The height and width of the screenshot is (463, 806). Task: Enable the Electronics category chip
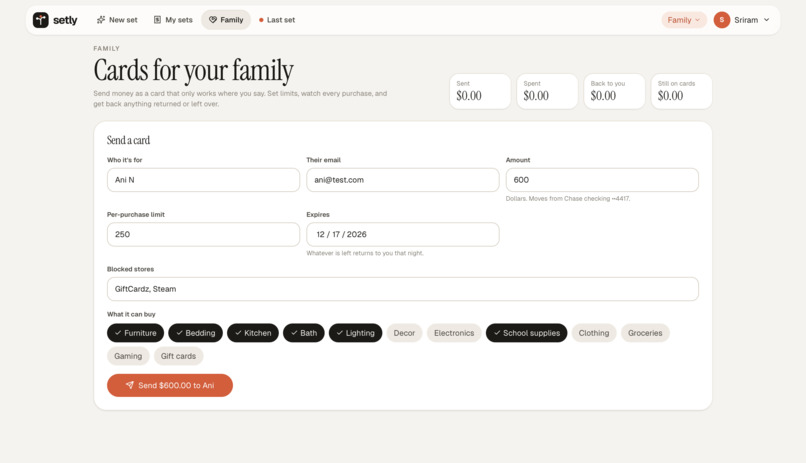[454, 333]
